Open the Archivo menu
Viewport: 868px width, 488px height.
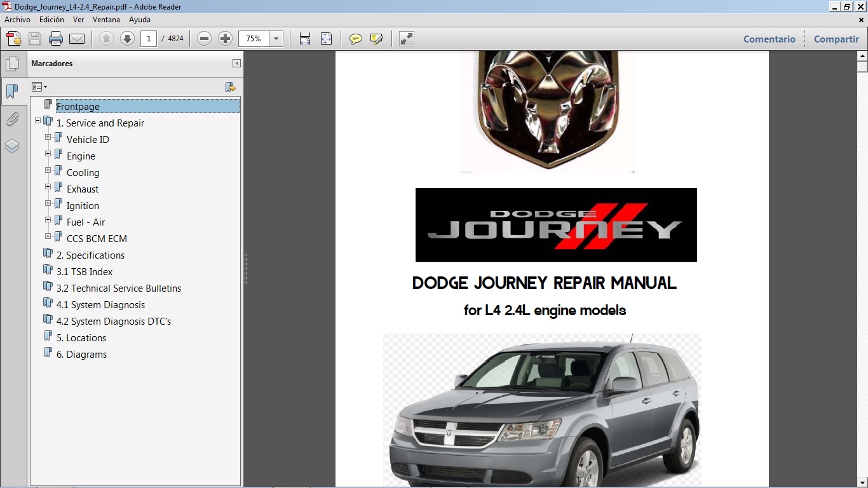[17, 20]
